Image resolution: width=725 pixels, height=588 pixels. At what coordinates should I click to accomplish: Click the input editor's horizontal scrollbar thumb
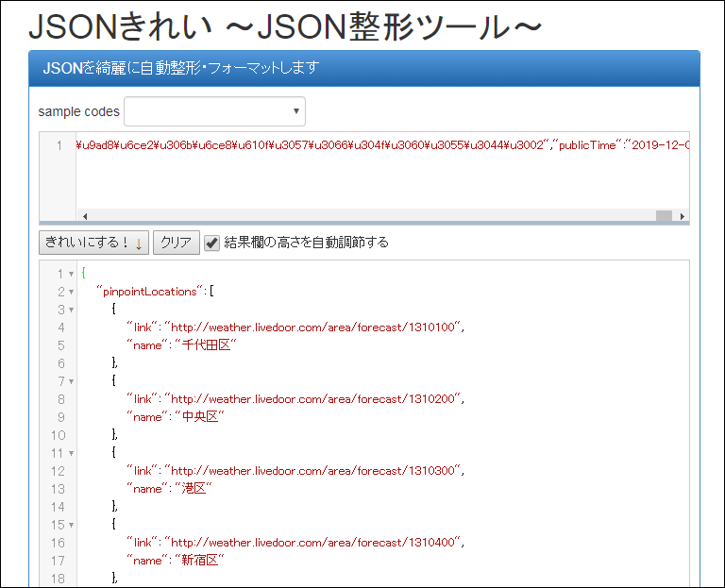tap(664, 216)
